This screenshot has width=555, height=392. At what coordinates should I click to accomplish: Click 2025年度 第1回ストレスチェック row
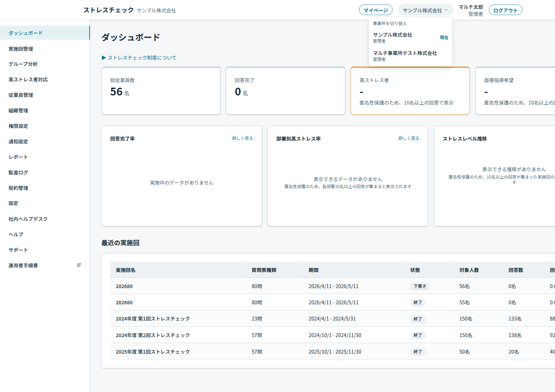pyautogui.click(x=332, y=352)
